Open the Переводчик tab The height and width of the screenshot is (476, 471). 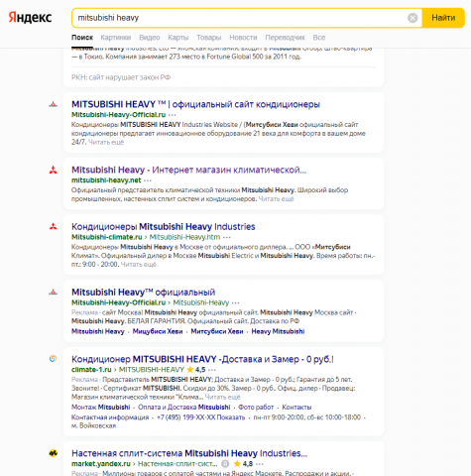pos(285,38)
